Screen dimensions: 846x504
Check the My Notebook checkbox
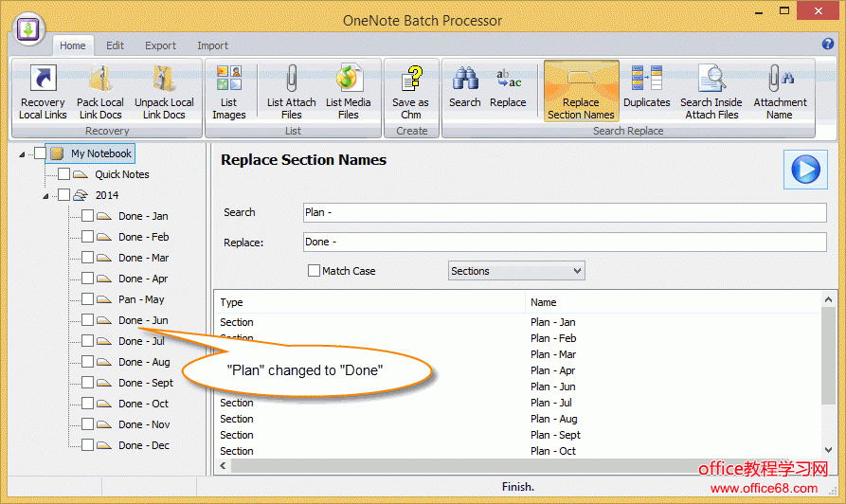[40, 153]
